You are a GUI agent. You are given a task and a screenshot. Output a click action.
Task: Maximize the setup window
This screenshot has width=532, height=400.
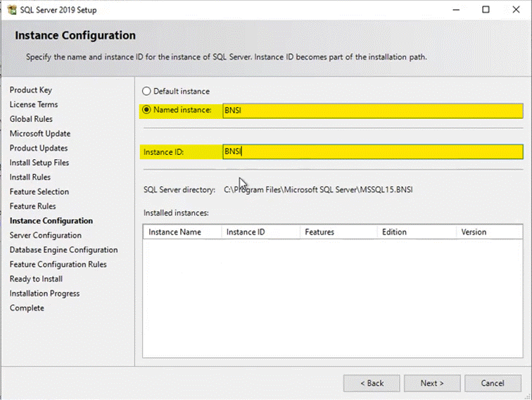486,10
